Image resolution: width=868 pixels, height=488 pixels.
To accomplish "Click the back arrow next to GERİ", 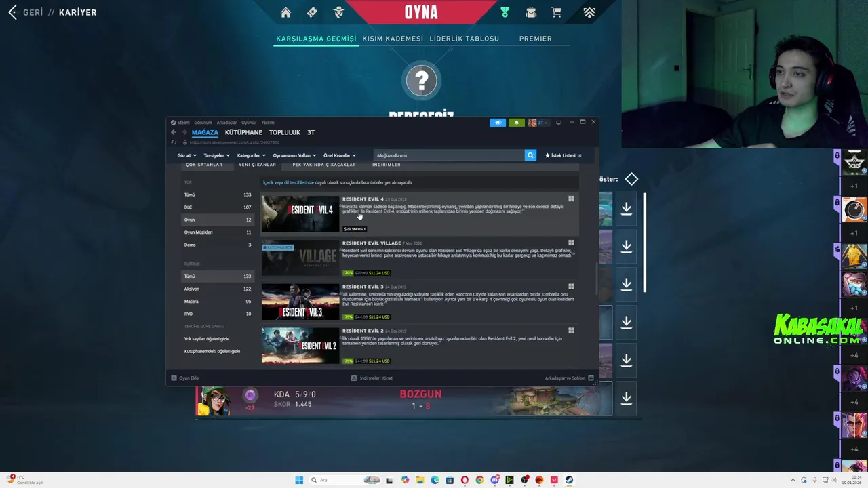I will point(12,12).
